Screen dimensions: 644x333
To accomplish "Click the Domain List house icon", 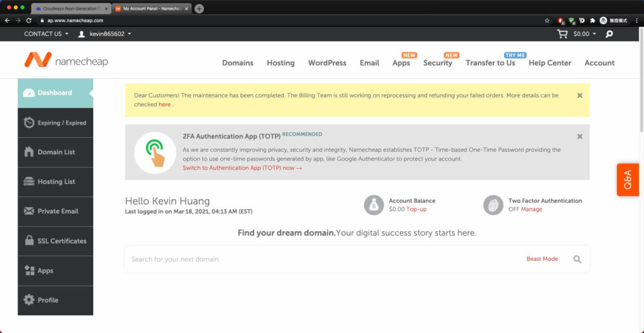I will 29,152.
